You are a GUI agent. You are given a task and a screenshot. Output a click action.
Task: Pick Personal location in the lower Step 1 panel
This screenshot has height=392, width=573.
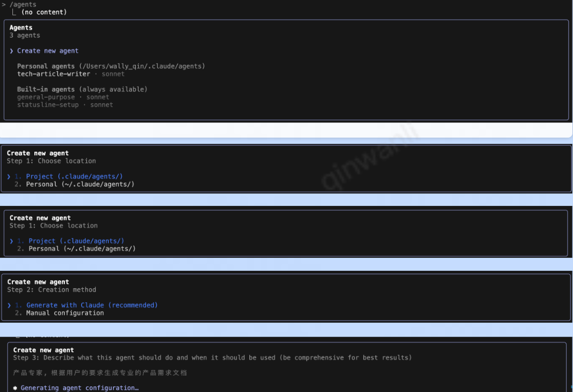(82, 249)
